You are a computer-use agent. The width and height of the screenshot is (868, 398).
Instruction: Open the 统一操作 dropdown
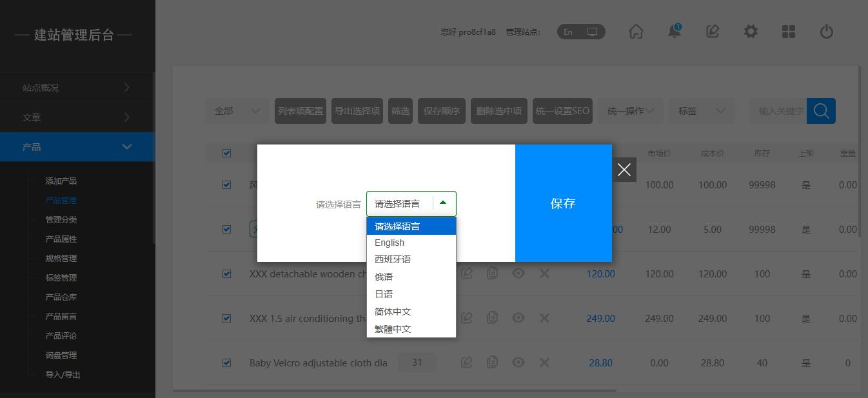(630, 111)
